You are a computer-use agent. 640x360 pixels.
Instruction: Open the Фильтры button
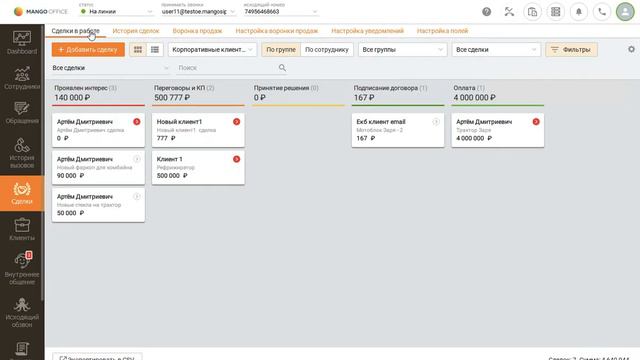point(571,49)
